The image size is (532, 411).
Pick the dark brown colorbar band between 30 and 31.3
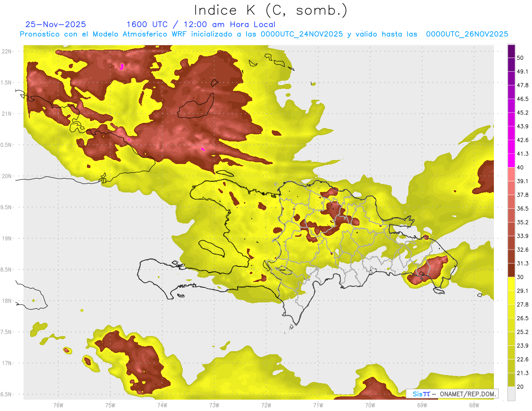(x=511, y=270)
